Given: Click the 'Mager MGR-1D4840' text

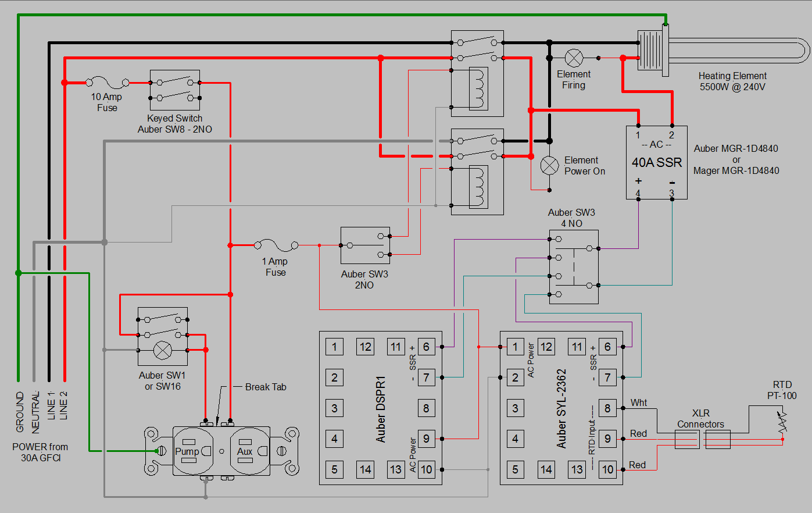Looking at the screenshot, I should coord(736,170).
